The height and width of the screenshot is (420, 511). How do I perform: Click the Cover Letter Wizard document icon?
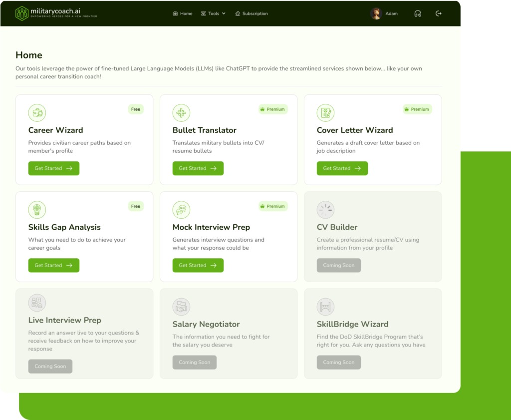pos(325,112)
